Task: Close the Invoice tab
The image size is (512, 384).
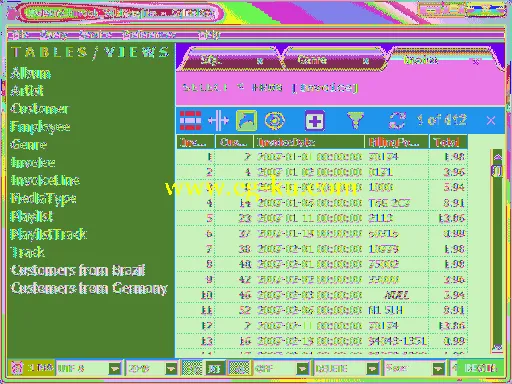Action: [x=476, y=61]
